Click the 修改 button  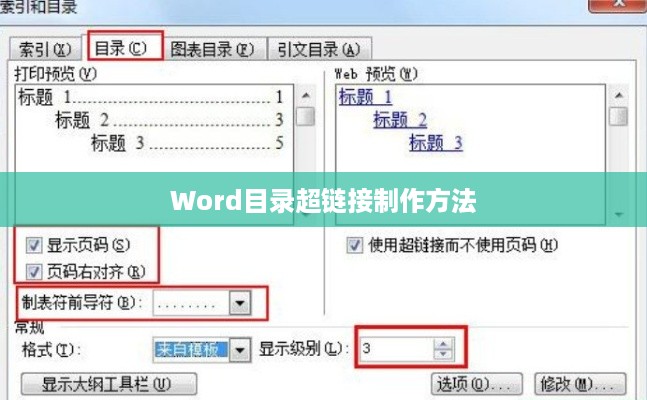pos(580,384)
